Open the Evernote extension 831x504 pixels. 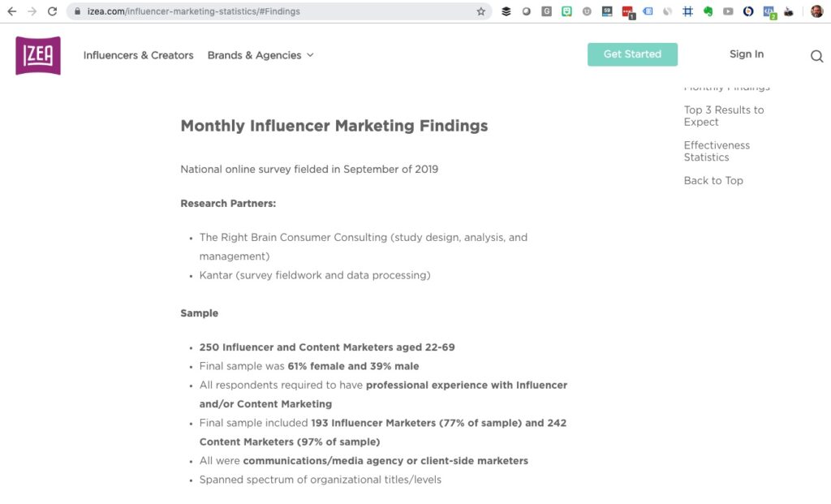tap(708, 11)
